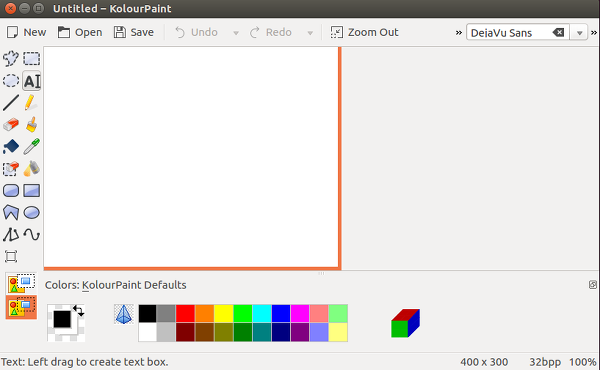Click the Undo button

pyautogui.click(x=196, y=33)
